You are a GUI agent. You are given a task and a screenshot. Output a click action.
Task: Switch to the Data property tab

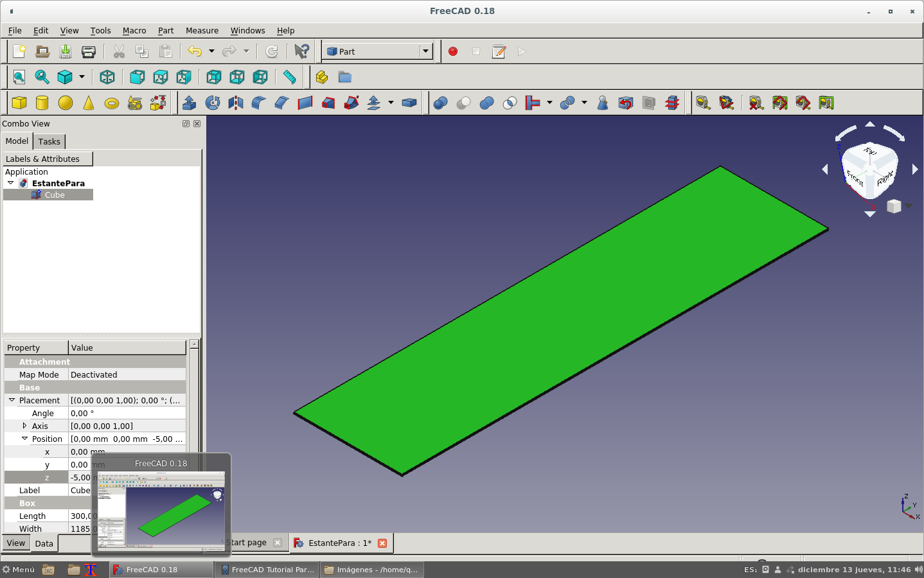tap(44, 543)
